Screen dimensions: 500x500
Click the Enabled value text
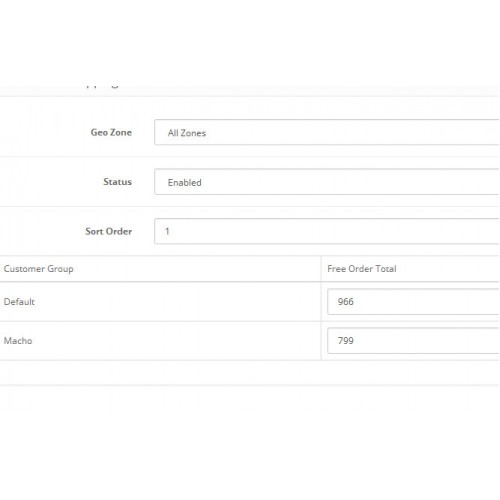pyautogui.click(x=184, y=183)
